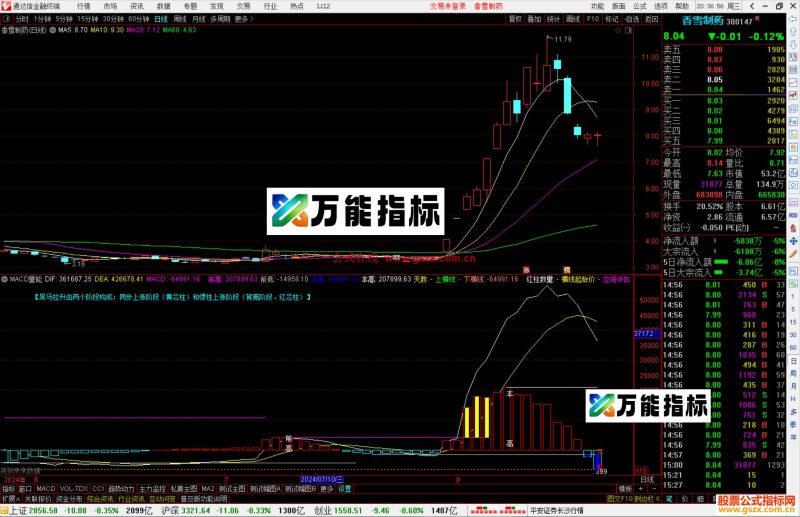Click the 返回 return button
800x517 pixels.
pos(652,19)
